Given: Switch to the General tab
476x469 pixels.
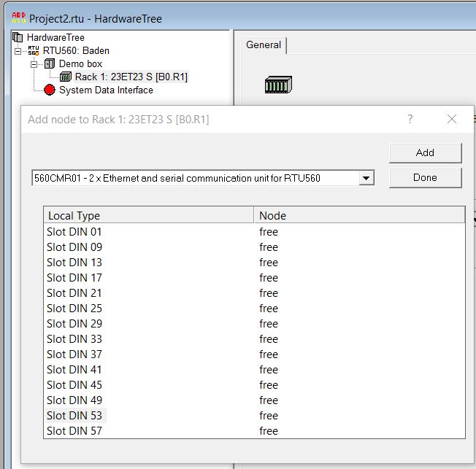Looking at the screenshot, I should point(264,45).
